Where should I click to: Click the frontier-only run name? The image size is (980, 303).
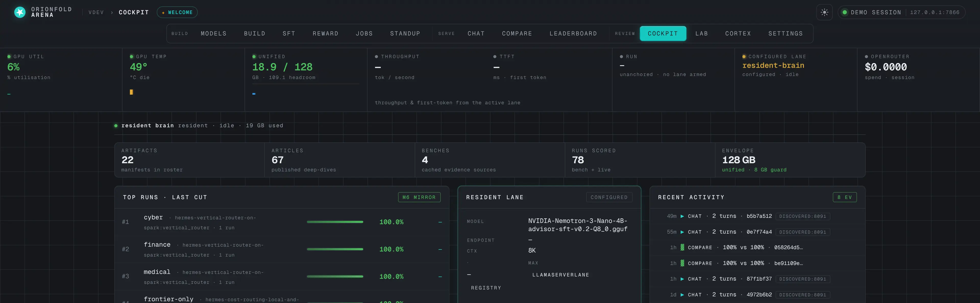pos(168,299)
